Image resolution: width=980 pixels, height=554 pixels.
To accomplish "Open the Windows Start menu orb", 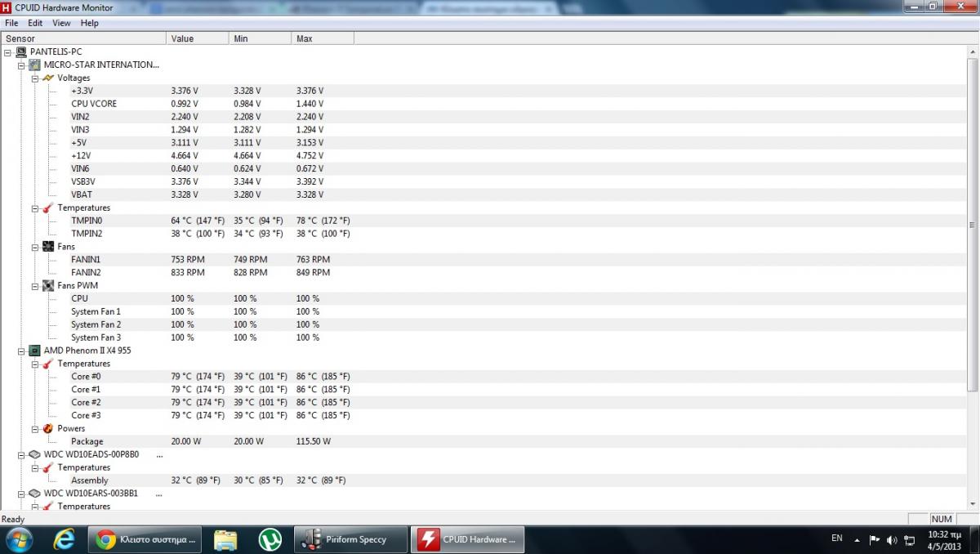I will click(19, 539).
